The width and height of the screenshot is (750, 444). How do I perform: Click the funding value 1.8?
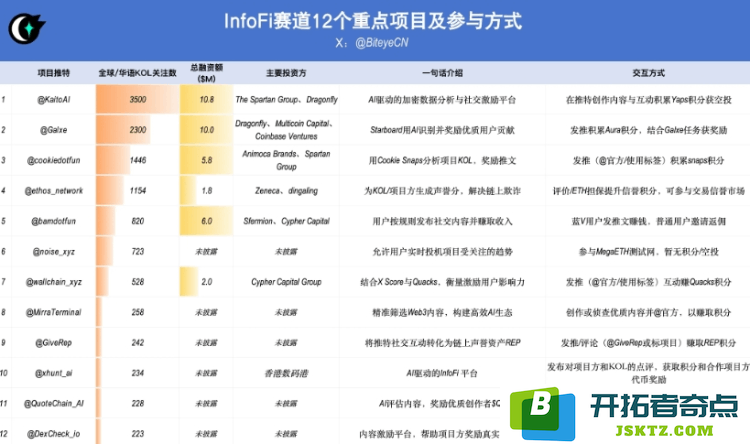tap(207, 190)
